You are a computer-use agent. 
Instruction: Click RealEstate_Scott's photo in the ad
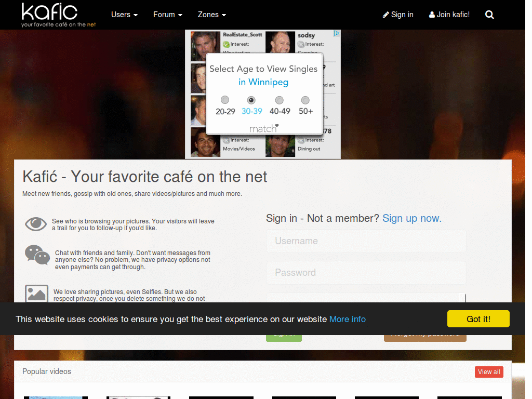[x=205, y=46]
